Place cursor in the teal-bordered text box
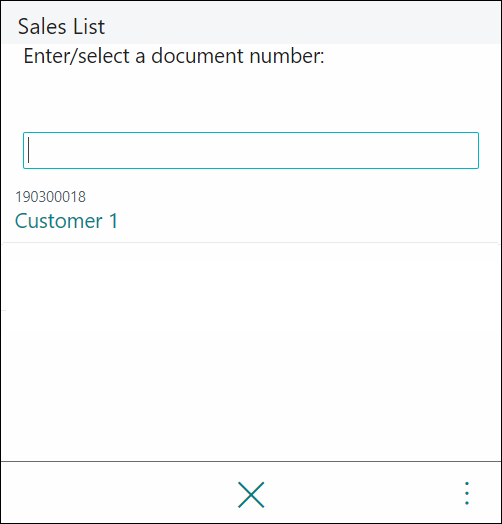 pyautogui.click(x=251, y=150)
